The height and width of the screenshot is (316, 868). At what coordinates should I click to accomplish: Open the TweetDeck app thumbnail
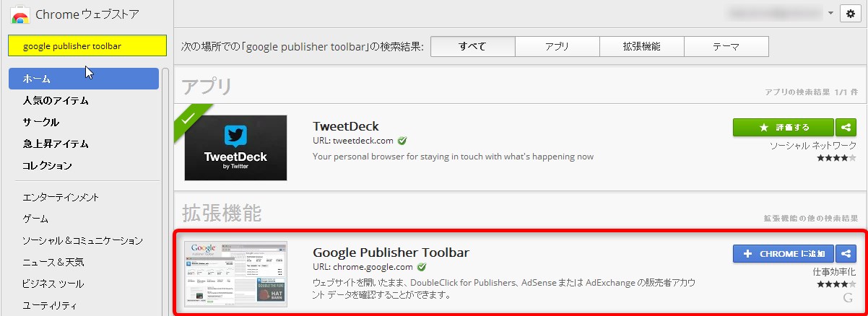click(x=235, y=147)
